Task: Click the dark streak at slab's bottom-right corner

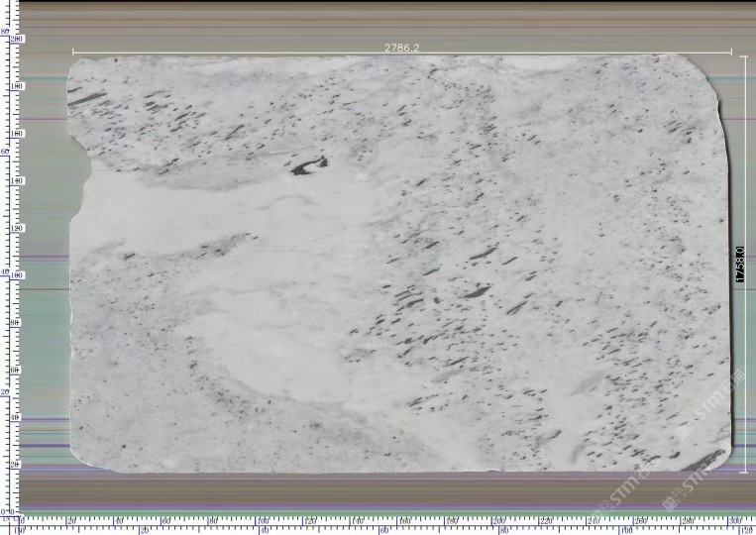Action: click(x=705, y=460)
